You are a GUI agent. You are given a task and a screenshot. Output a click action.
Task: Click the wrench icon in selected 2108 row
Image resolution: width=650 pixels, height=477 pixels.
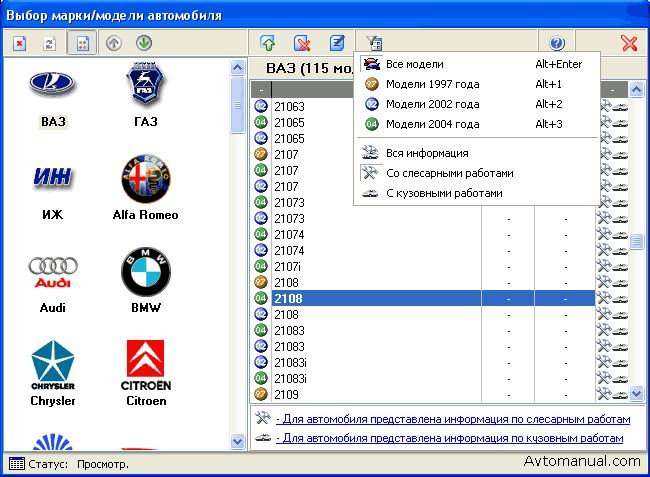[604, 298]
